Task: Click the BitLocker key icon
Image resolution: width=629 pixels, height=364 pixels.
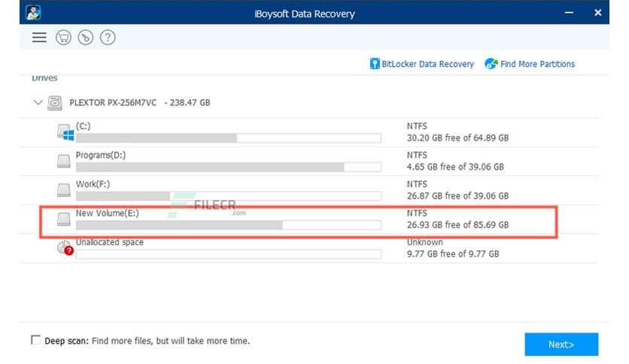Action: pos(375,64)
